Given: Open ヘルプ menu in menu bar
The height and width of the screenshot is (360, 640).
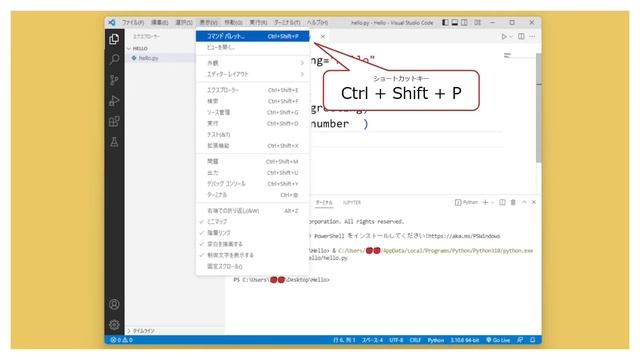Looking at the screenshot, I should click(318, 22).
